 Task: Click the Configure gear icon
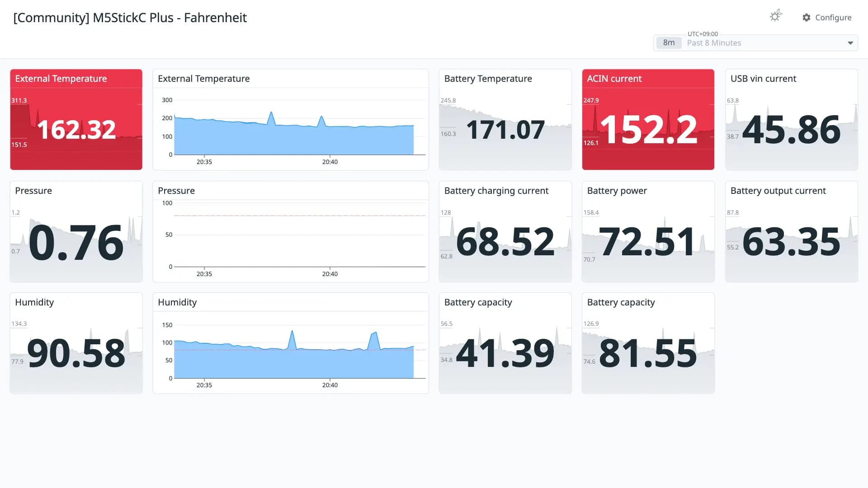[807, 18]
